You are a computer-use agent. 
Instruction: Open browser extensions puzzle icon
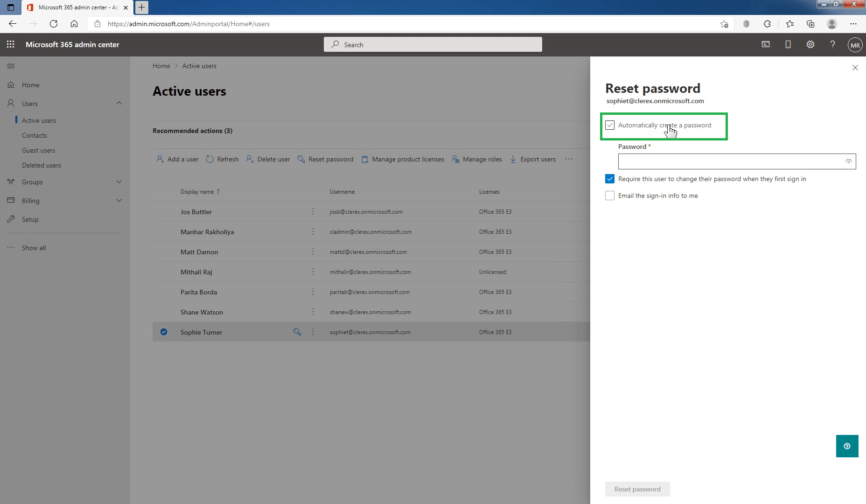[767, 24]
